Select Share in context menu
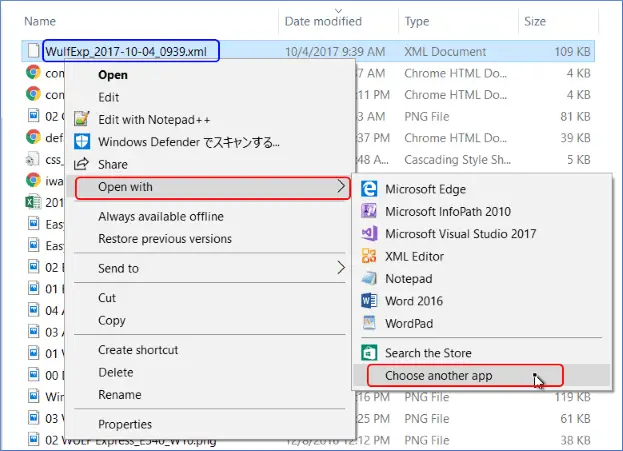 pos(113,164)
